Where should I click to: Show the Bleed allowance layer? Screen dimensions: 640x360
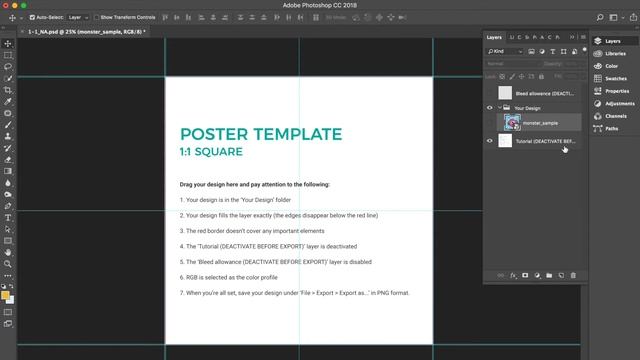point(489,93)
